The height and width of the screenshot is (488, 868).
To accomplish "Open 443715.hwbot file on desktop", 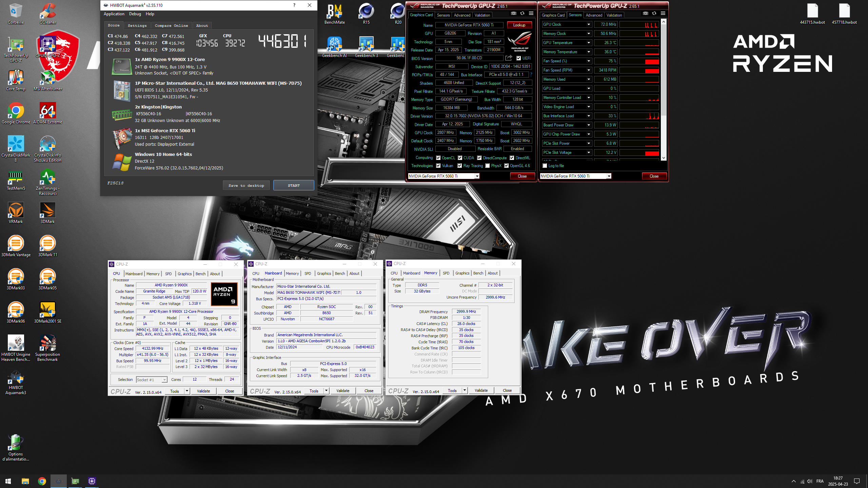I will pos(812,14).
